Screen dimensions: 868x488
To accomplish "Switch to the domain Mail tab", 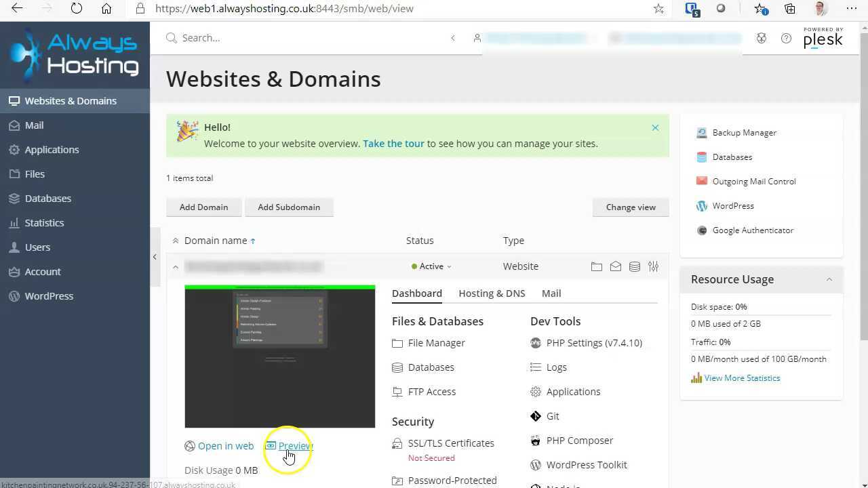I will coord(551,293).
